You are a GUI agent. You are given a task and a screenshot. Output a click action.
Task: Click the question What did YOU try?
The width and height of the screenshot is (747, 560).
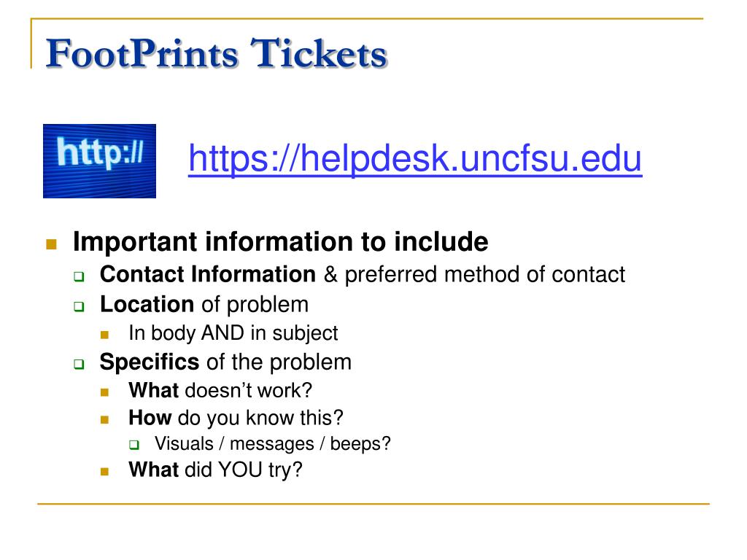click(x=216, y=470)
